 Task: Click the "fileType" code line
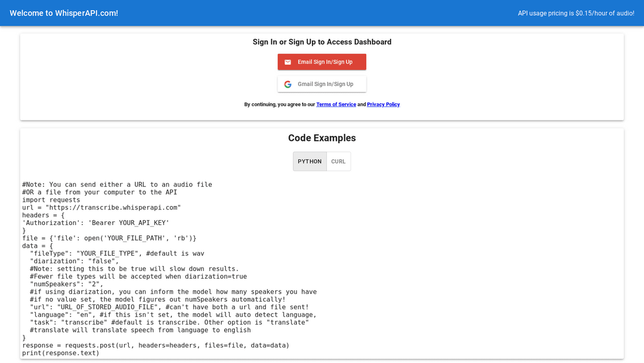click(117, 254)
